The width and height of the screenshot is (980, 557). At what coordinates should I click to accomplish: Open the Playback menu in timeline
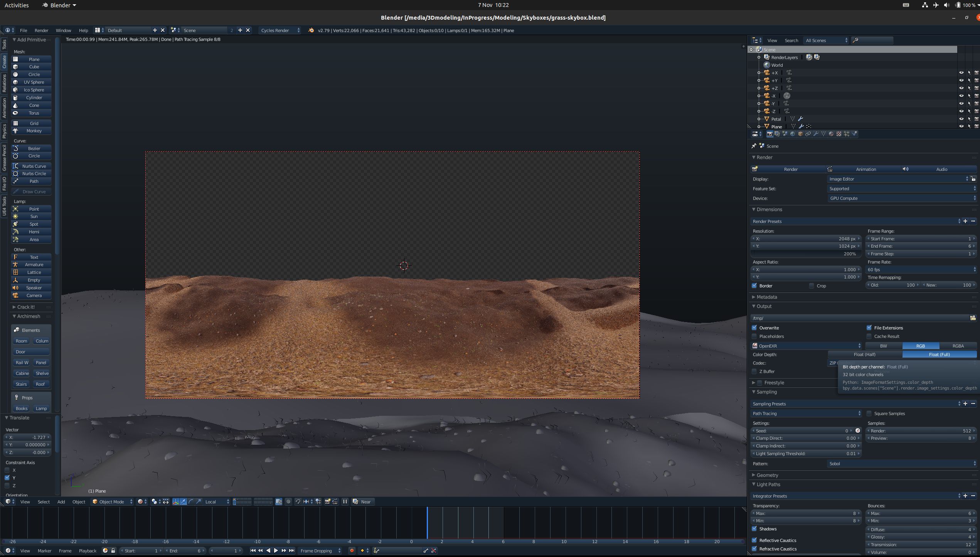(88, 550)
